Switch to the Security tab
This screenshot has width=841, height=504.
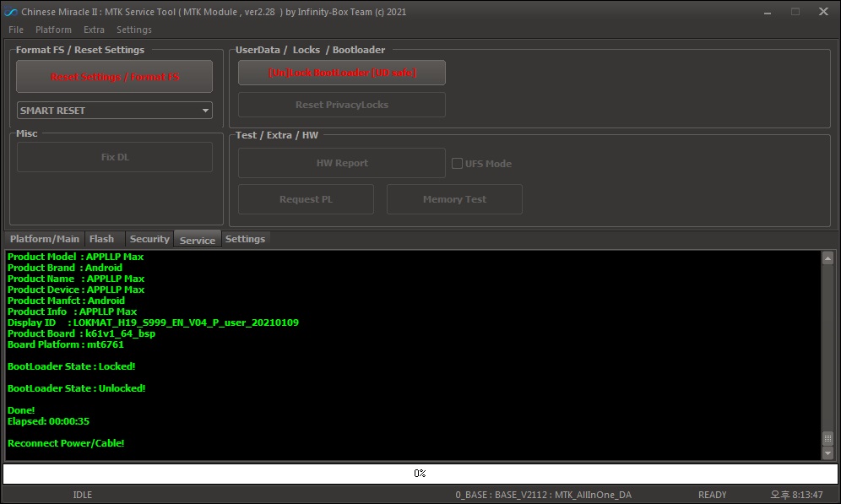click(x=149, y=239)
